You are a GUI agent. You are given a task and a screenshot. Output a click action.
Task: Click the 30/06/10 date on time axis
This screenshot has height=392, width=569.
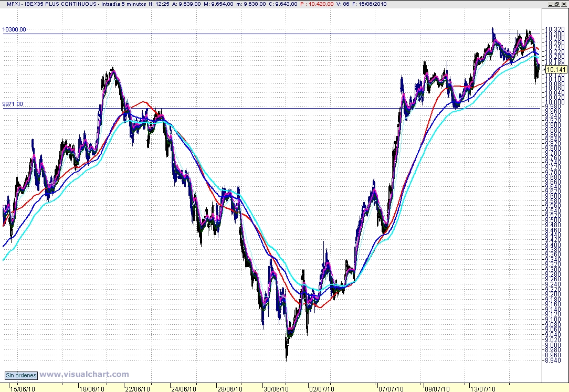[276, 389]
